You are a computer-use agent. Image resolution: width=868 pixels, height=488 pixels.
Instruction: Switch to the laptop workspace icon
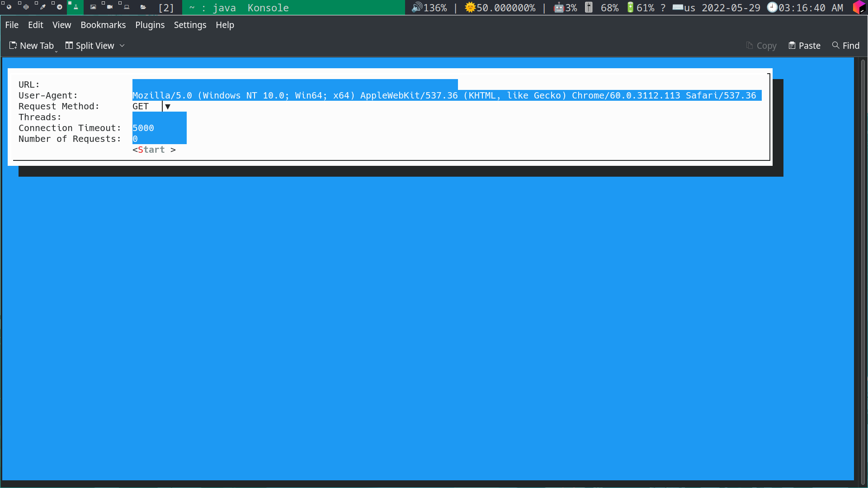point(126,7)
